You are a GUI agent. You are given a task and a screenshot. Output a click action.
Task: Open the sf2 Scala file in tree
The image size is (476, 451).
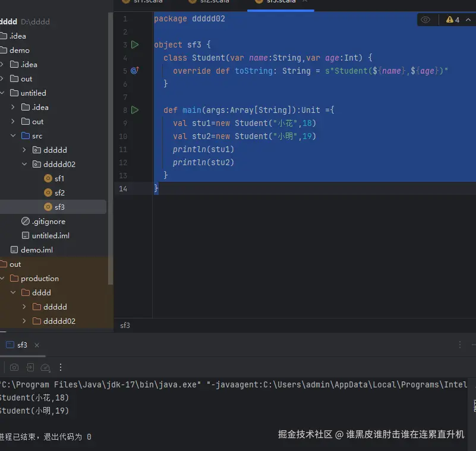(59, 193)
